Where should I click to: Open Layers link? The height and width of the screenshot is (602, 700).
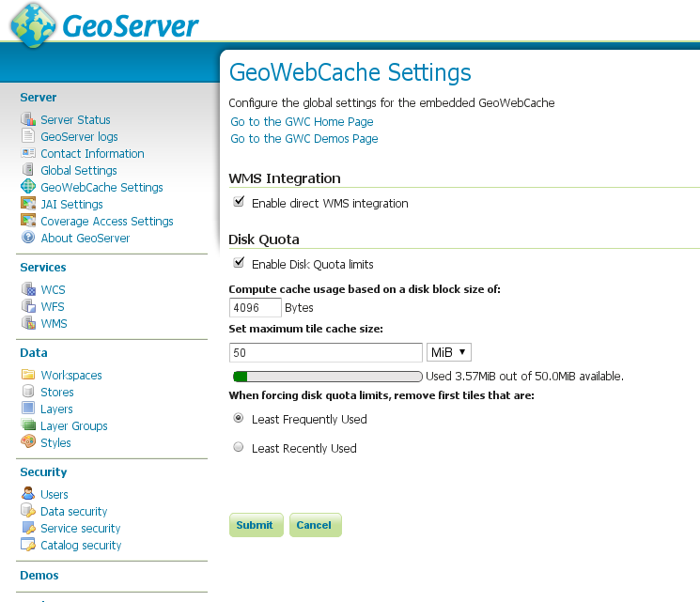tap(56, 409)
